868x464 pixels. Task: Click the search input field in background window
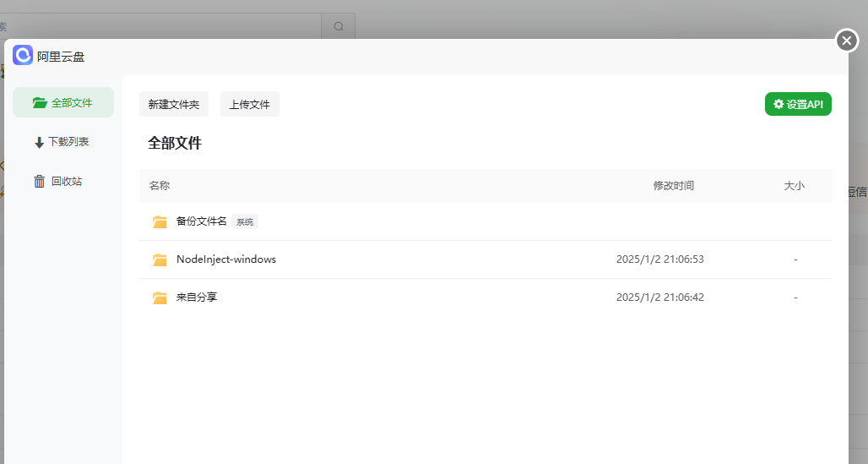tap(160, 26)
